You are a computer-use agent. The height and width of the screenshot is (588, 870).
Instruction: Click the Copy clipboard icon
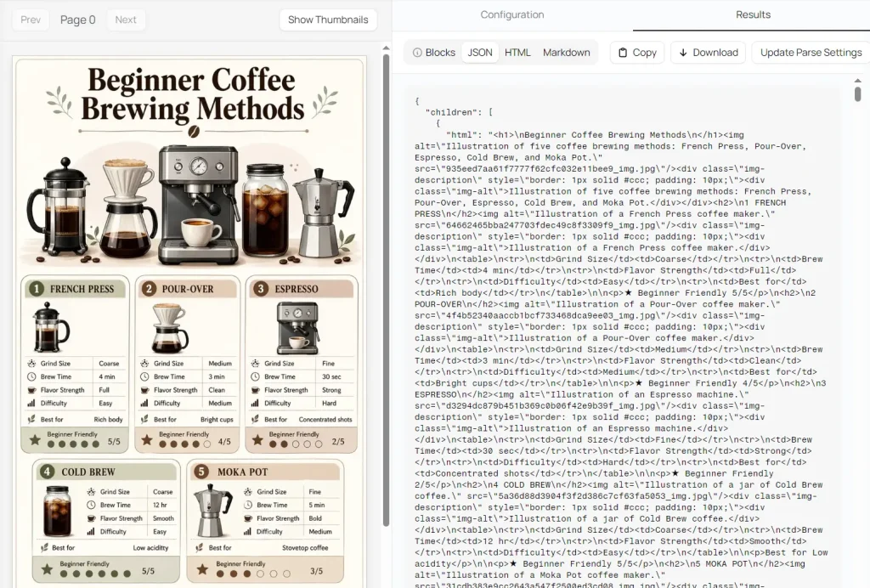(x=624, y=53)
